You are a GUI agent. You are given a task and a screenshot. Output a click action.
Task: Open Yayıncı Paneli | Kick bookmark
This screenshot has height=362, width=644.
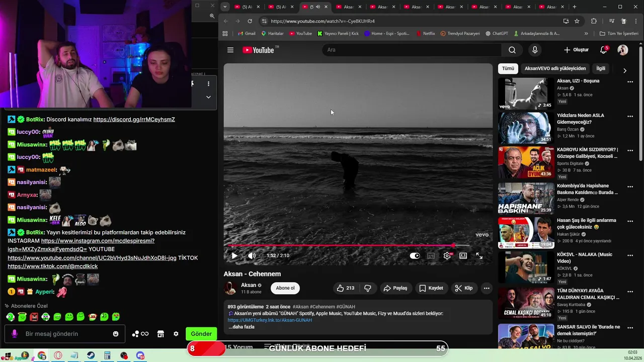point(338,34)
